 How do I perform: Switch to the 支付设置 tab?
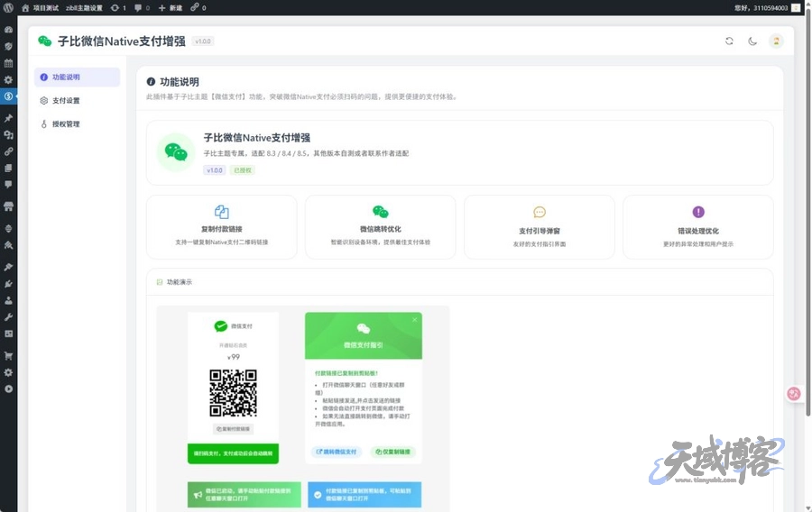pos(78,100)
